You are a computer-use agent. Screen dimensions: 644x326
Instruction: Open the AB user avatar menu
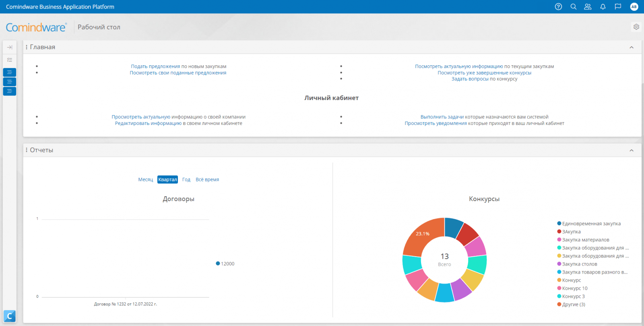[x=634, y=6]
